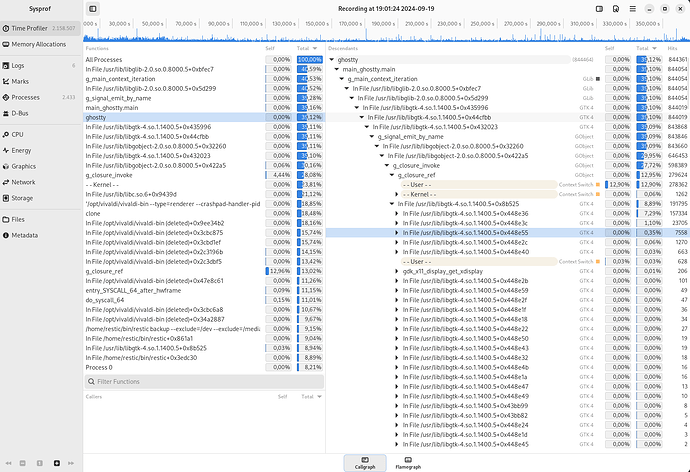
Task: Sort Functions list by Total column
Action: [307, 48]
